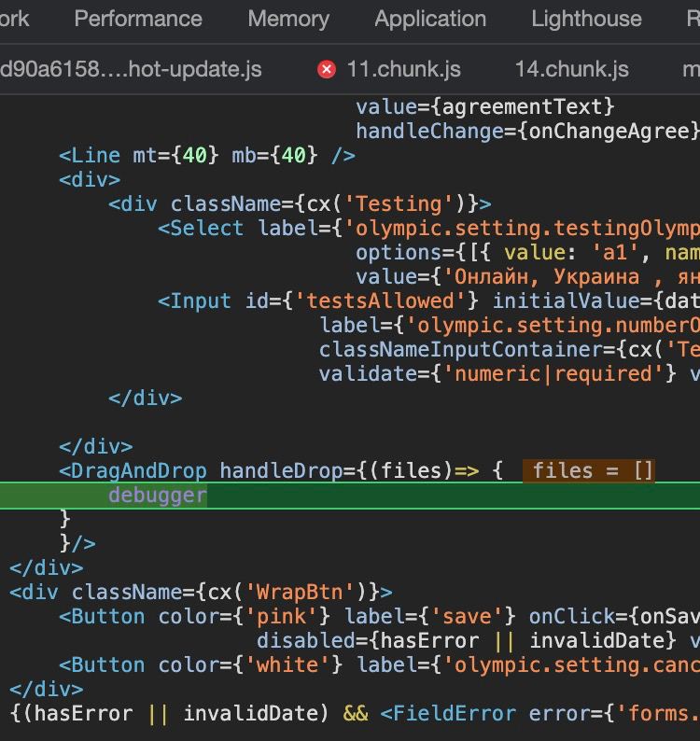Click the 'testsAllowed' id string
700x741 pixels.
click(381, 301)
